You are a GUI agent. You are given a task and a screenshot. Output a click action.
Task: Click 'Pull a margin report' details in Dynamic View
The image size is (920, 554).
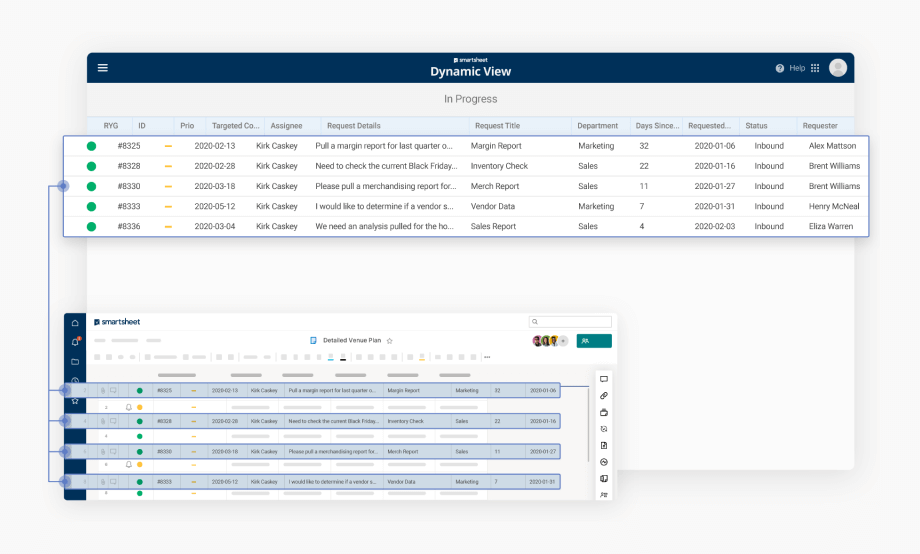(x=384, y=146)
